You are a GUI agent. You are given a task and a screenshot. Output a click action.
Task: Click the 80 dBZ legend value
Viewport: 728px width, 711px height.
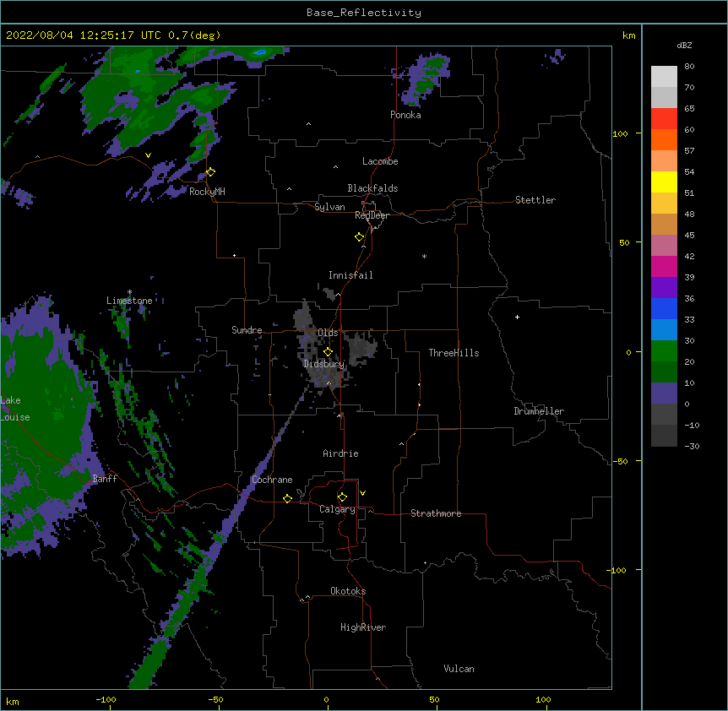(x=689, y=67)
